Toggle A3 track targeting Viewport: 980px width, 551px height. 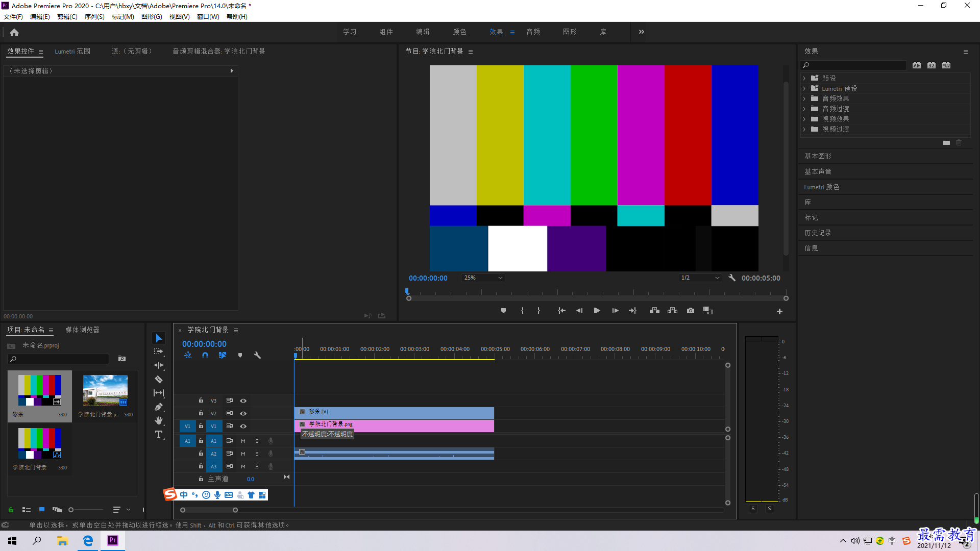click(x=214, y=466)
